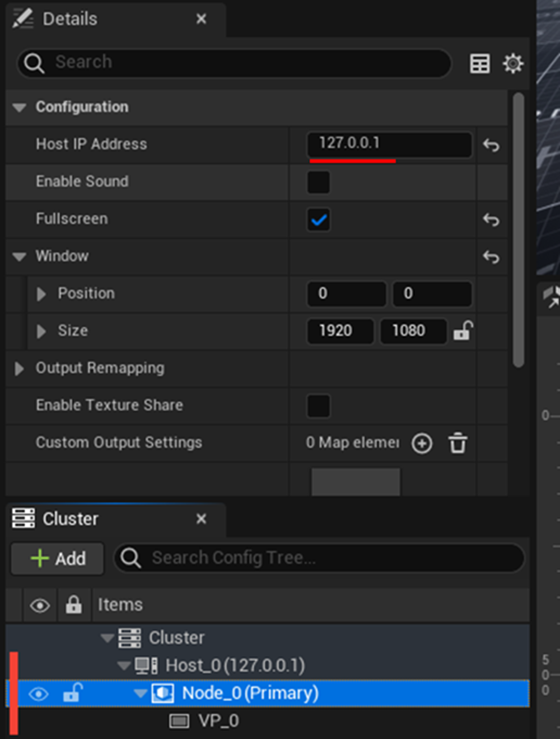Toggle the Size aspect ratio lock
The image size is (560, 739).
(x=463, y=330)
